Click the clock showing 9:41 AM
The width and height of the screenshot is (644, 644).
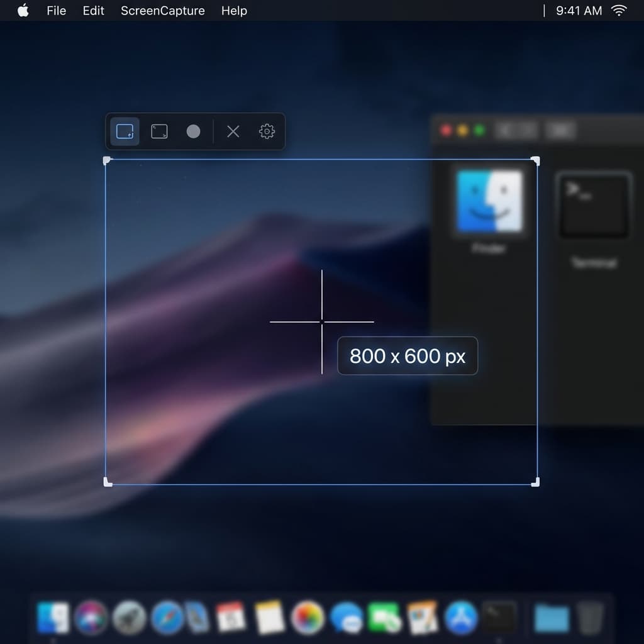tap(578, 10)
